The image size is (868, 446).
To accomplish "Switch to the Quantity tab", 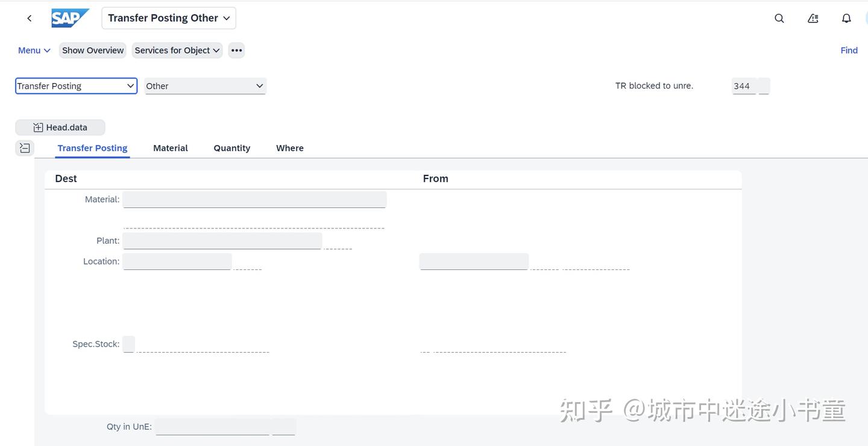I will 231,148.
